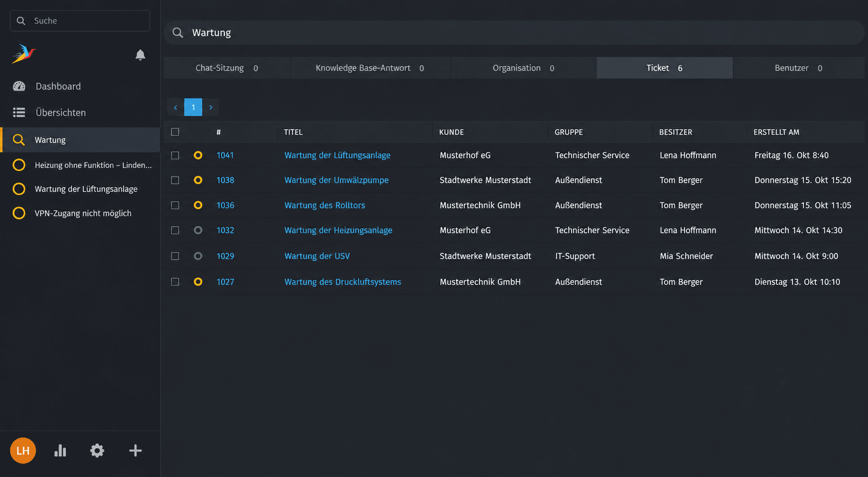
Task: Open ticket link Wartung des Druckluftsystems
Action: point(343,282)
